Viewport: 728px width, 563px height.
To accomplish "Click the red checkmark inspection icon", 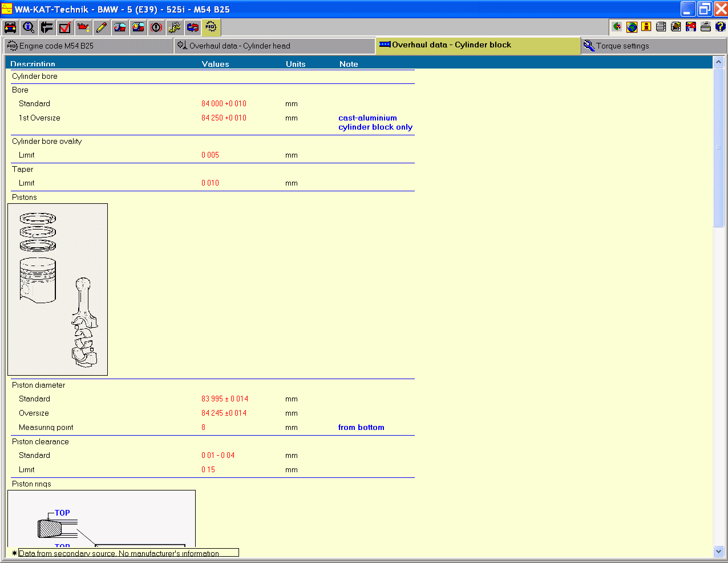I will tap(65, 27).
